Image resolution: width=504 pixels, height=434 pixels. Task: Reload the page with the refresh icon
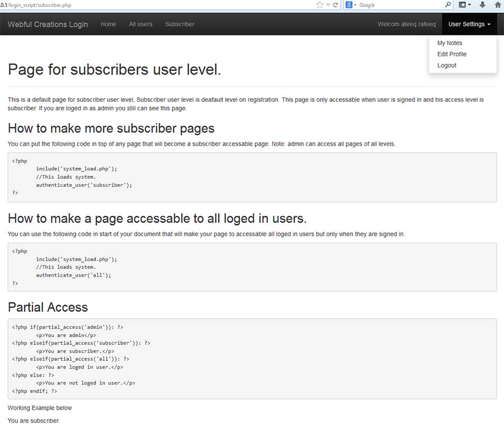click(x=335, y=5)
